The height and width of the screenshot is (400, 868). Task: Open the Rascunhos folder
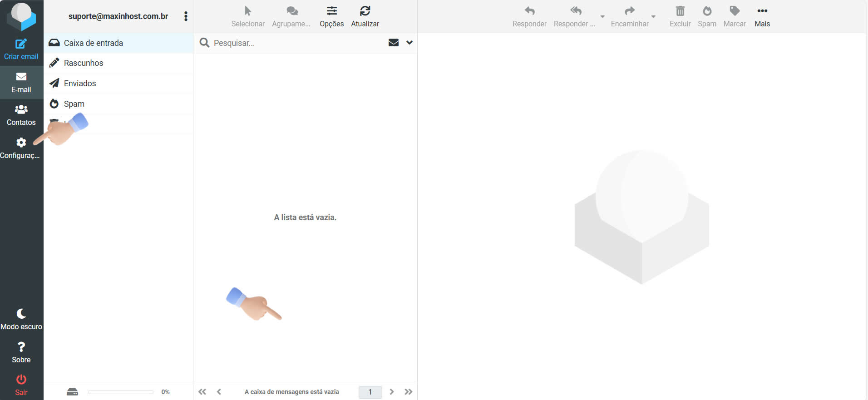[84, 63]
